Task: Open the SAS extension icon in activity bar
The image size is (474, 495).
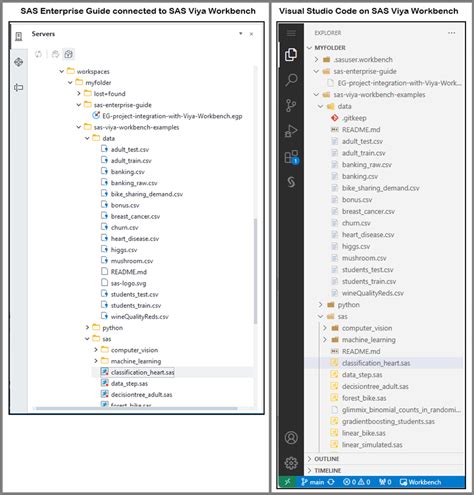Action: coord(291,182)
